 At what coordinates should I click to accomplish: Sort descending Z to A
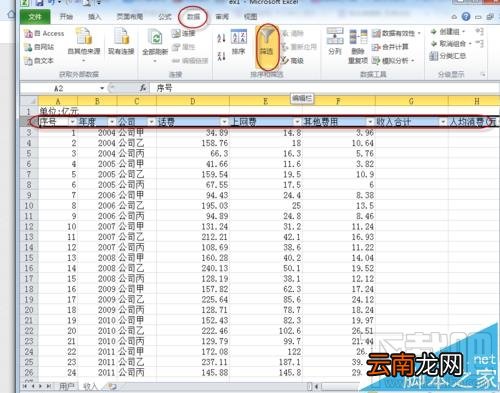(221, 56)
